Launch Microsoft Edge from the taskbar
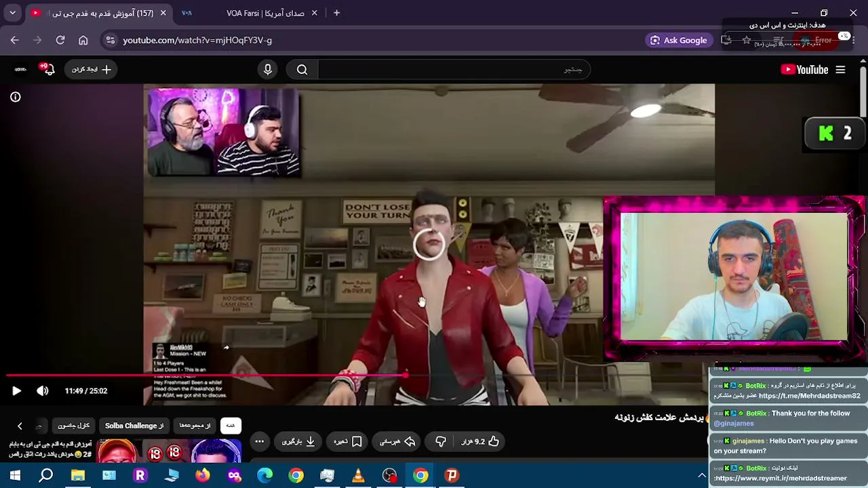 click(x=265, y=475)
